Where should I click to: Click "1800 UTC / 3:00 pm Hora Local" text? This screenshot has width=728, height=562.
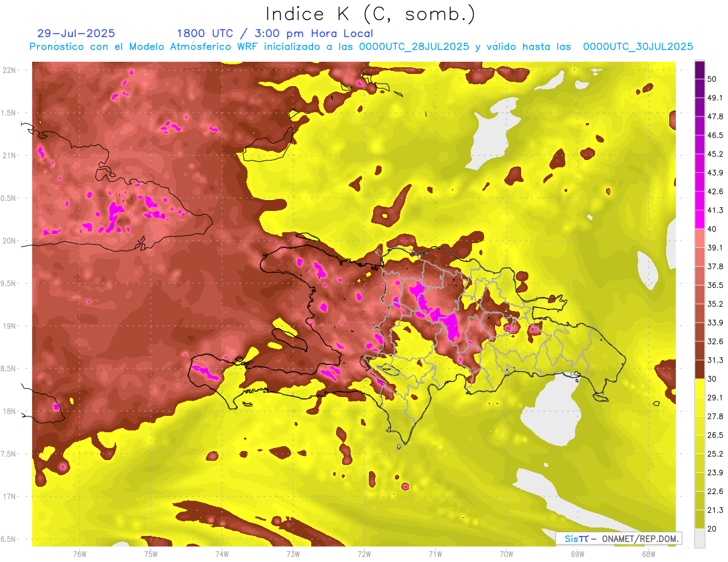[275, 33]
